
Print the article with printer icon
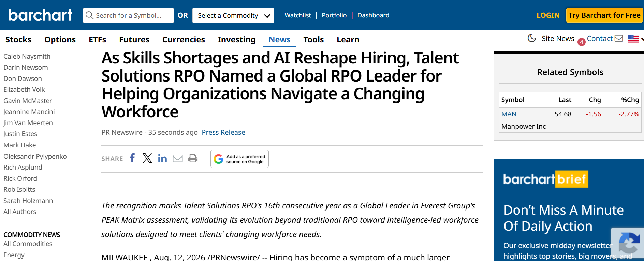(193, 158)
